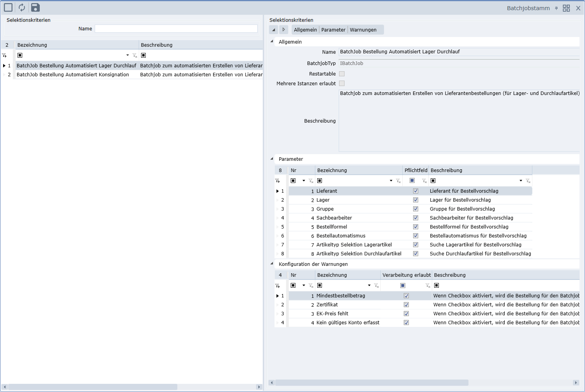Select BatchJob Bestellung Automatisiert Konsignation row
This screenshot has height=392, width=585.
[73, 75]
